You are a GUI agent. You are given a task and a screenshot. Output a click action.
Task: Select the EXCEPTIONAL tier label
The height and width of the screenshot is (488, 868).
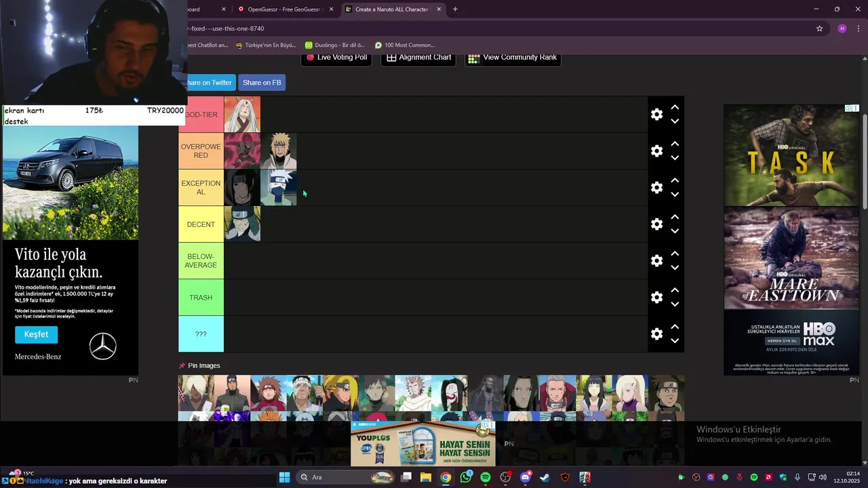point(201,188)
